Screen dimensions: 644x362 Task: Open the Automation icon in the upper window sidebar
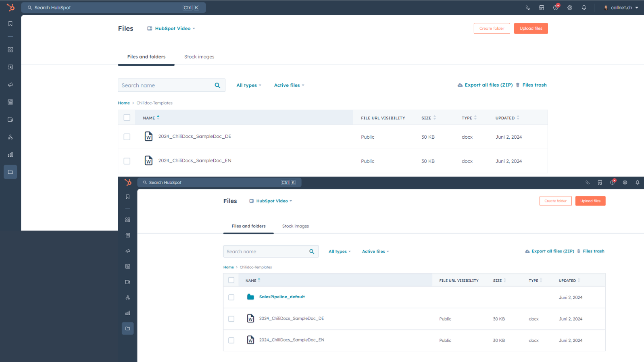coord(10,137)
